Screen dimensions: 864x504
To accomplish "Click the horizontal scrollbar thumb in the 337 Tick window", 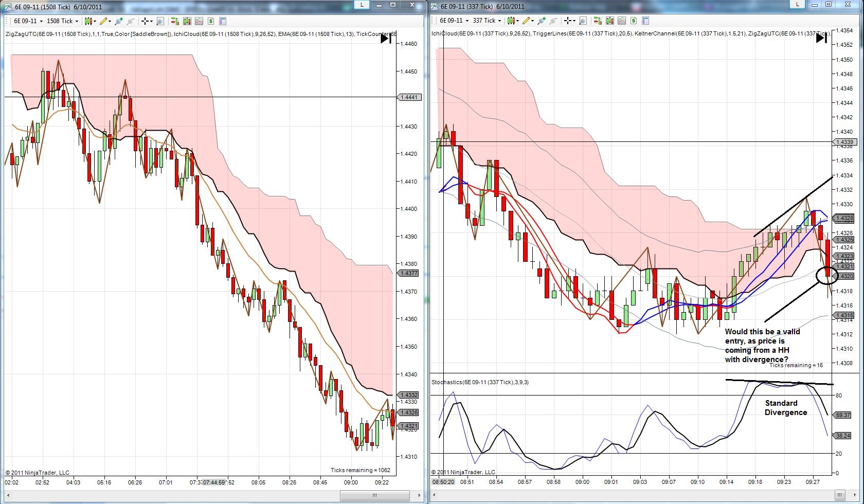I will [841, 496].
